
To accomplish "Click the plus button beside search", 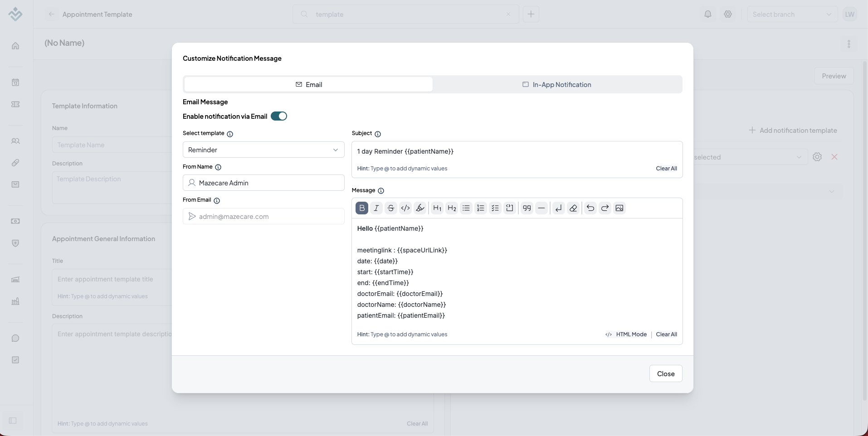I will [531, 14].
